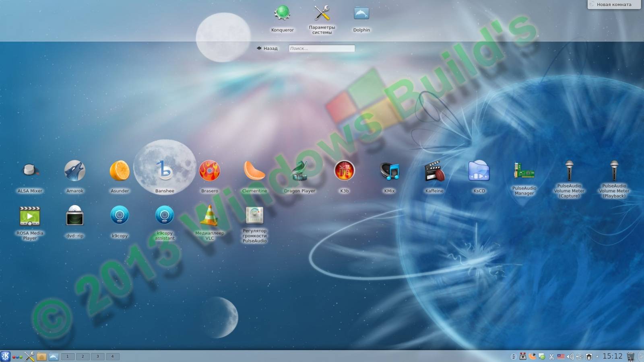644x362 pixels.
Task: Start the Brasero disc burner
Action: (210, 177)
